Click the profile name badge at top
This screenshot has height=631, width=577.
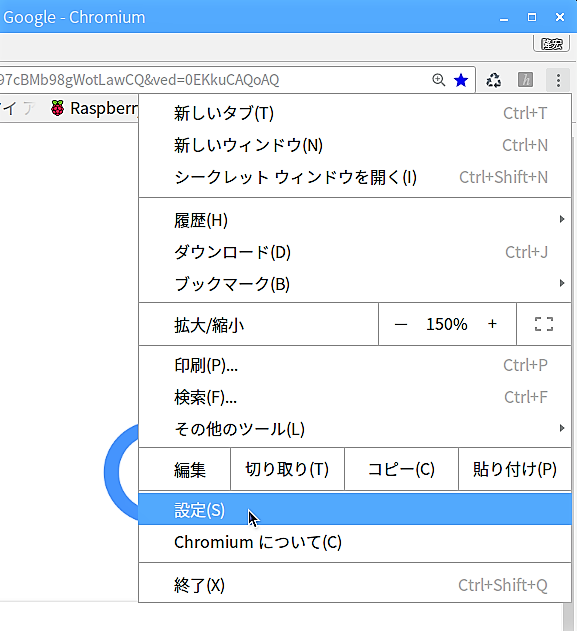[551, 43]
